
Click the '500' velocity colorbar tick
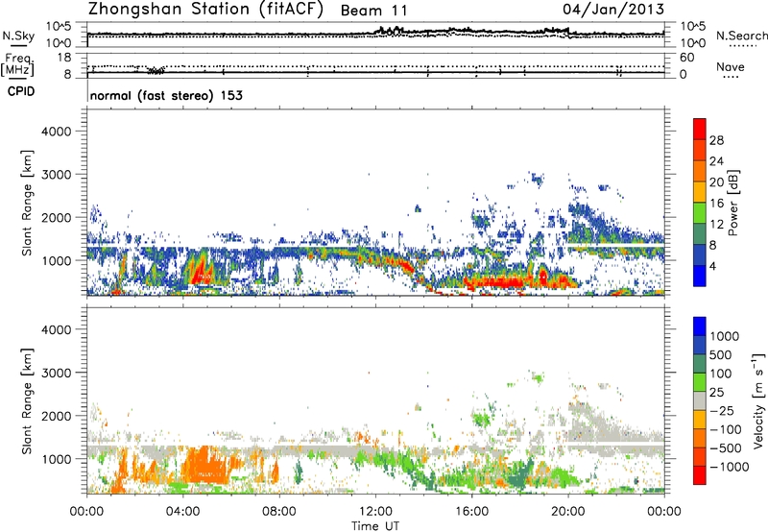(720, 355)
